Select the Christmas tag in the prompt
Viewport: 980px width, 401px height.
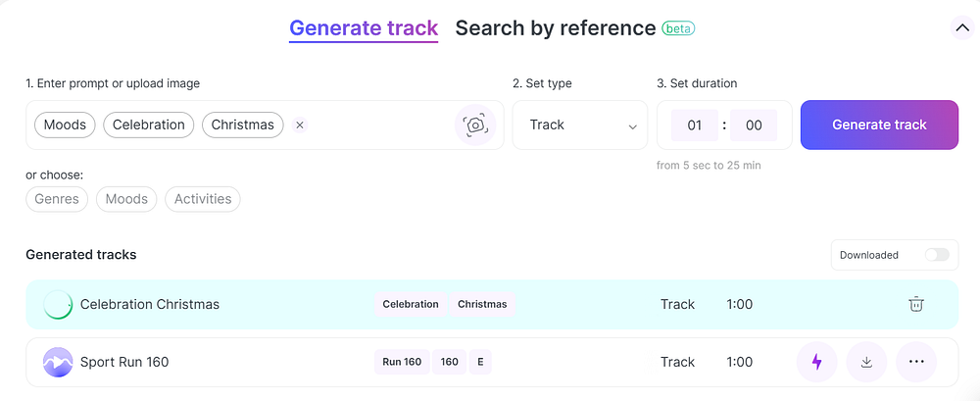point(242,125)
